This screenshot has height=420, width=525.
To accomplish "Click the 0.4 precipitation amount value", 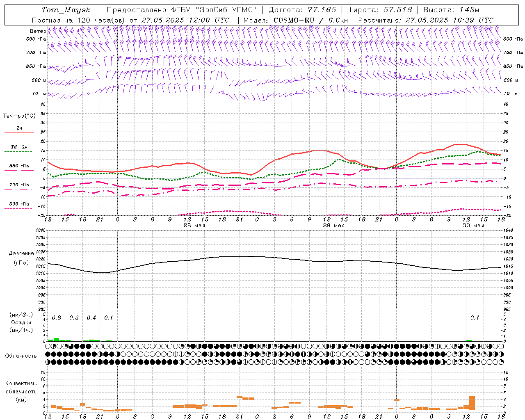I will [x=91, y=318].
